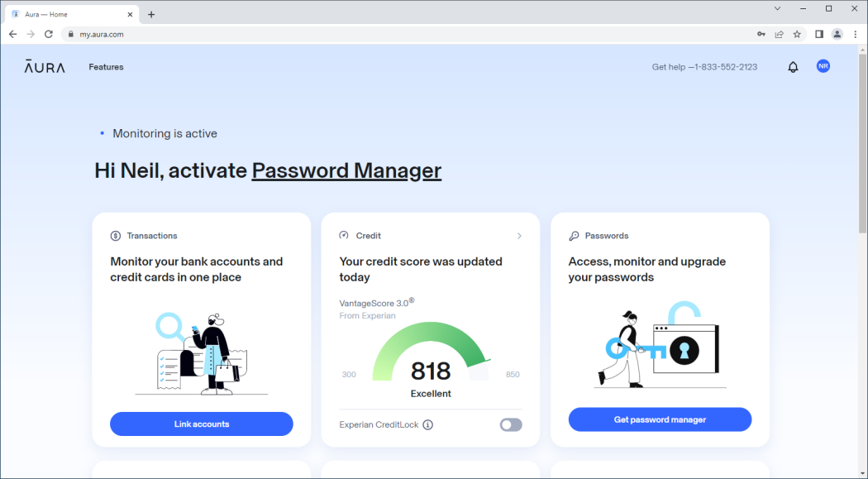Click the 300 minimum score label

pos(349,375)
